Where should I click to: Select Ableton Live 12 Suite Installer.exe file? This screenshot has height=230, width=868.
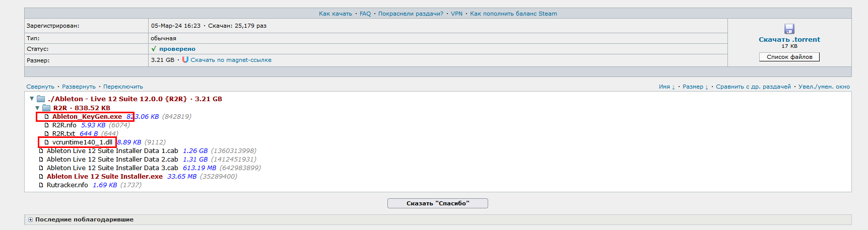pos(105,177)
